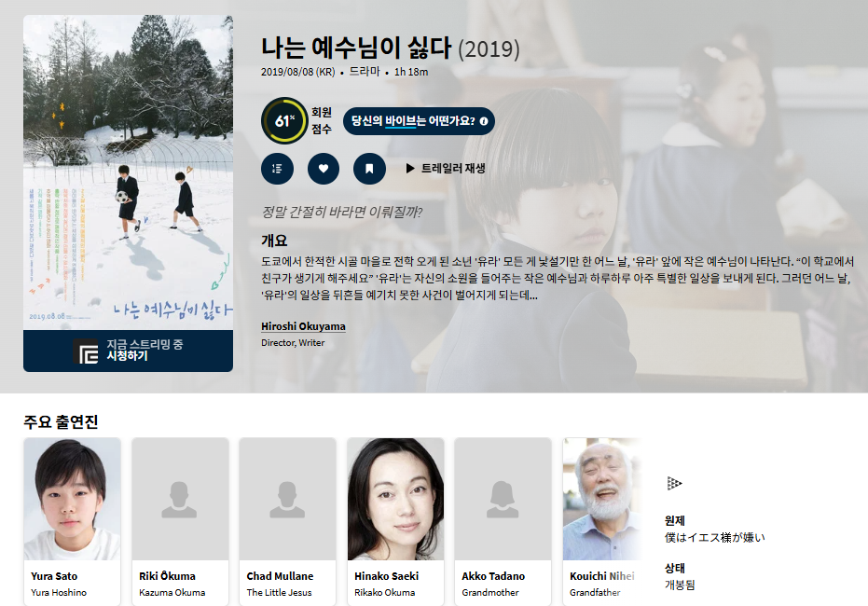
Task: Open Hinako Saeki's profile photo
Action: click(394, 499)
